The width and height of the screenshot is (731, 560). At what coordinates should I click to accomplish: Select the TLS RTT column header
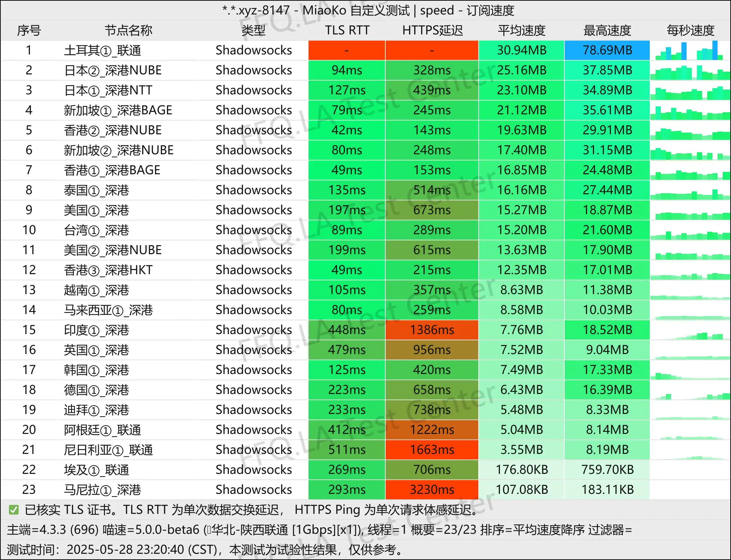(347, 31)
